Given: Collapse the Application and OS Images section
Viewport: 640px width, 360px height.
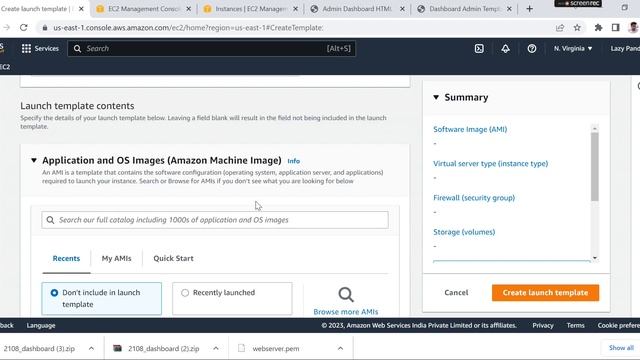Looking at the screenshot, I should coord(34,160).
